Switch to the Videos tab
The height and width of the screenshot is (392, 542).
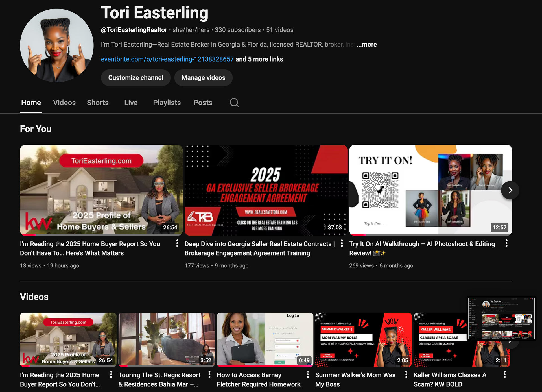(64, 103)
